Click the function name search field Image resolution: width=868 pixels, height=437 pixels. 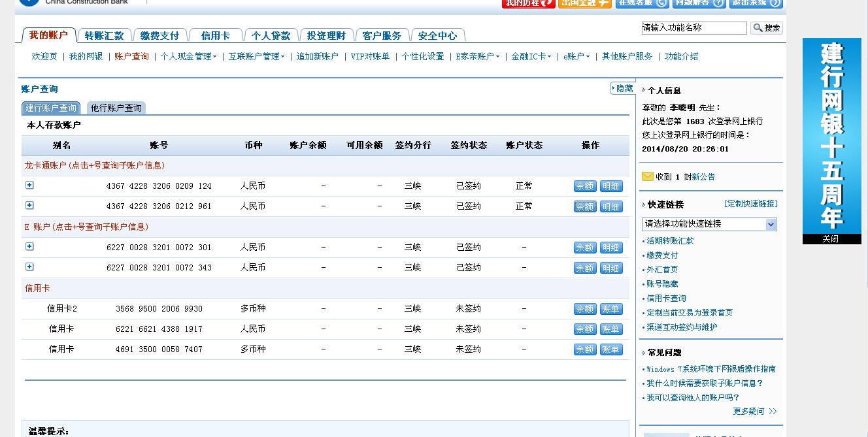pyautogui.click(x=693, y=28)
